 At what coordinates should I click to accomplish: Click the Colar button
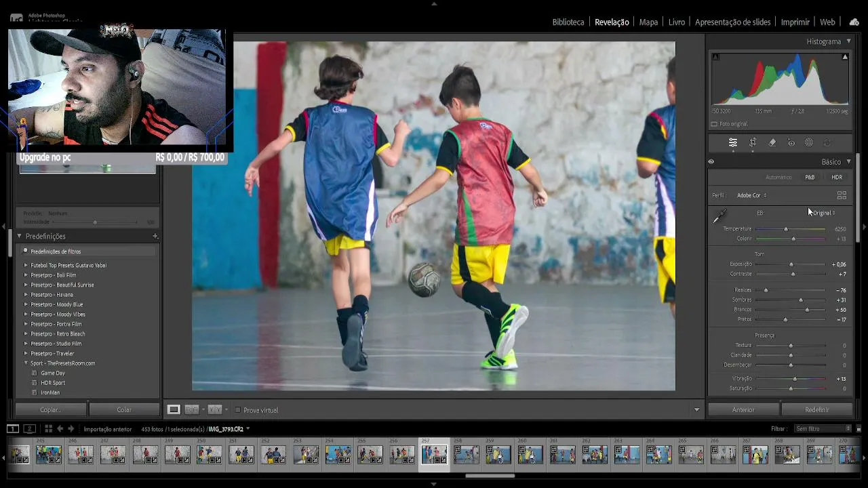[124, 409]
